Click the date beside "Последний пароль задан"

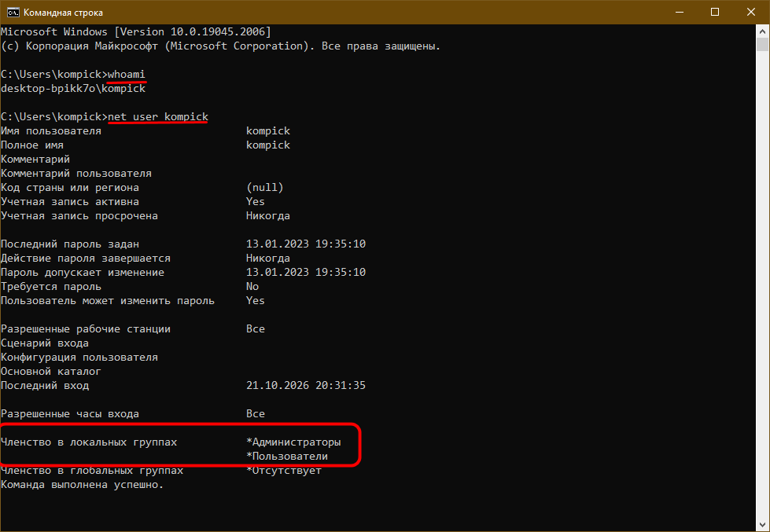coord(306,244)
